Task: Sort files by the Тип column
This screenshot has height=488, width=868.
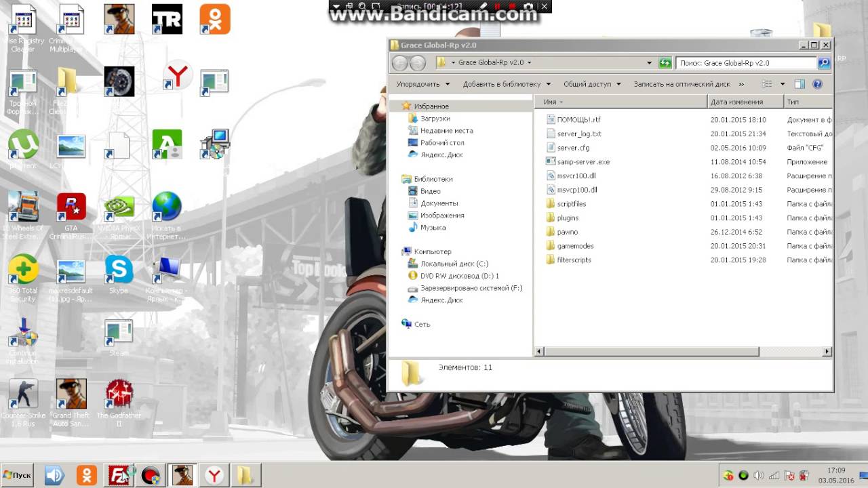Action: 808,102
